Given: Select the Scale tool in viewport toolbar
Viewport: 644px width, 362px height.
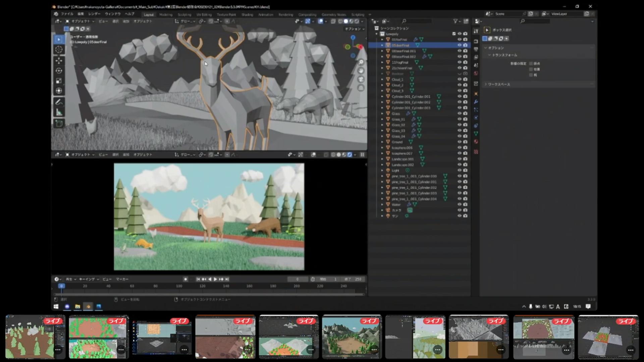Looking at the screenshot, I should pyautogui.click(x=59, y=80).
